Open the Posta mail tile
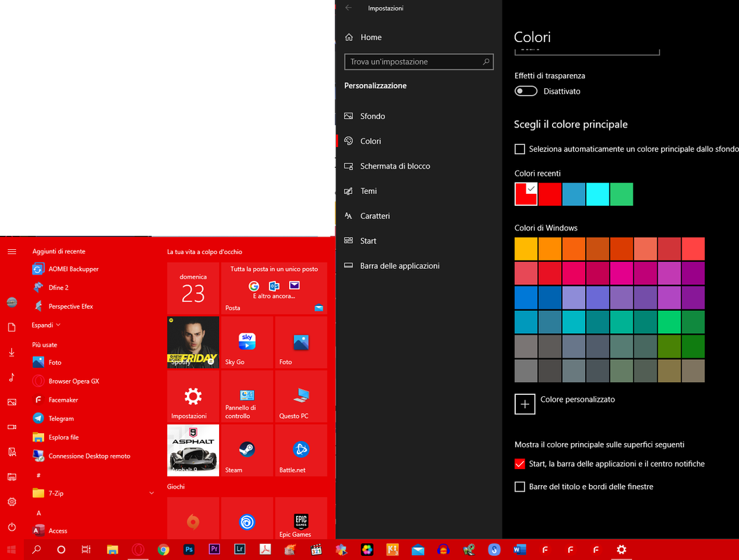 point(274,288)
